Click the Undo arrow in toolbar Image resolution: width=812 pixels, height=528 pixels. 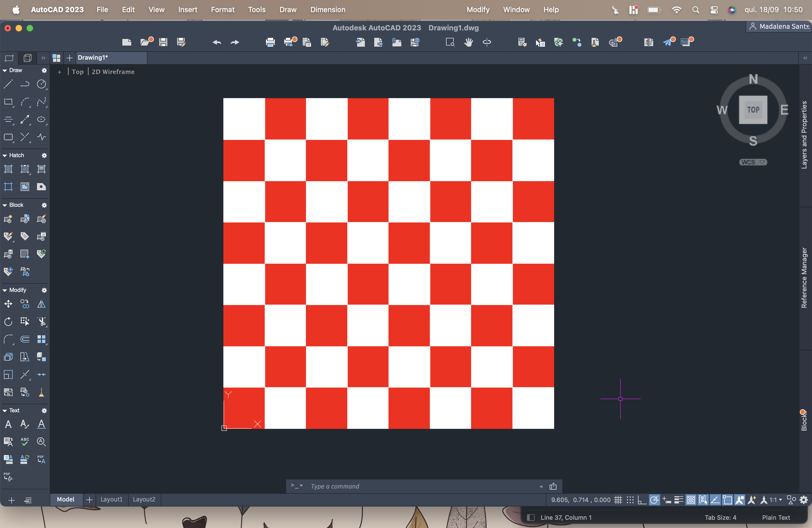[217, 42]
